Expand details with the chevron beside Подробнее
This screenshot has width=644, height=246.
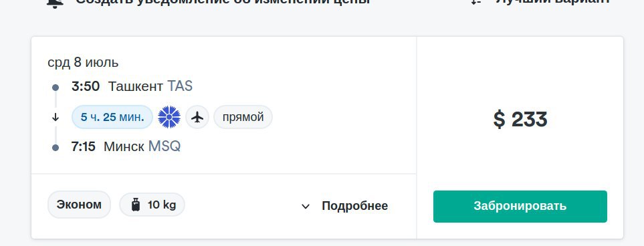pos(306,206)
